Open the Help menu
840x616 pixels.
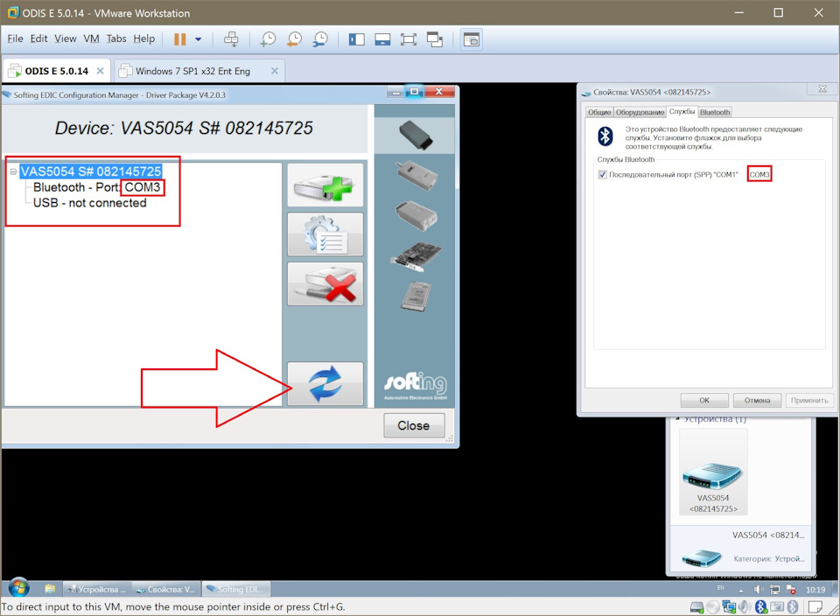tap(144, 38)
